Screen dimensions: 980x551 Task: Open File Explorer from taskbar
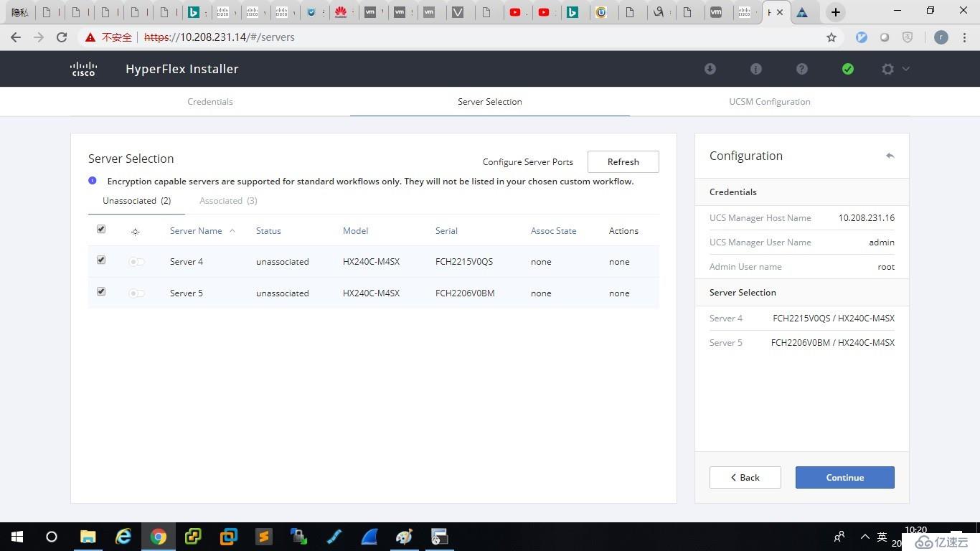point(88,537)
